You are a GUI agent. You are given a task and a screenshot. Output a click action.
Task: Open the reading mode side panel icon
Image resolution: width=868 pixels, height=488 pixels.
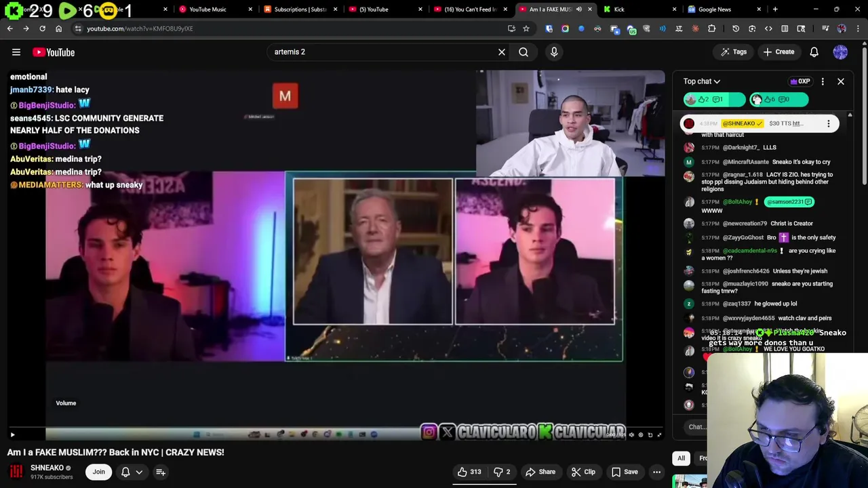click(x=785, y=28)
